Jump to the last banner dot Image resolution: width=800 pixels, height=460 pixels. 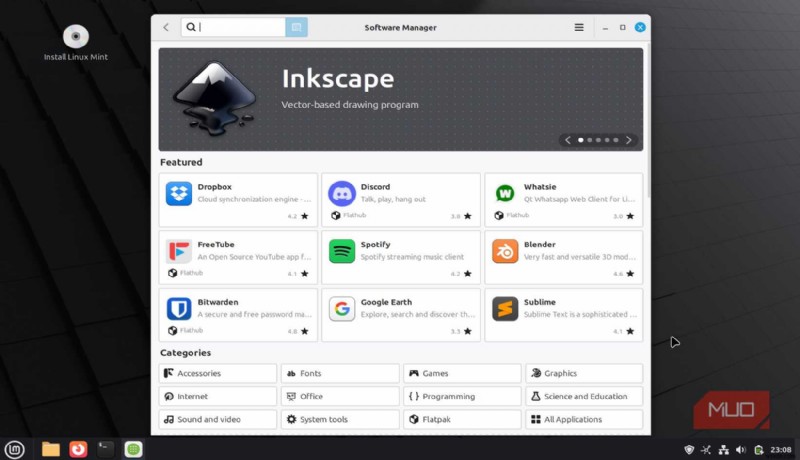616,140
